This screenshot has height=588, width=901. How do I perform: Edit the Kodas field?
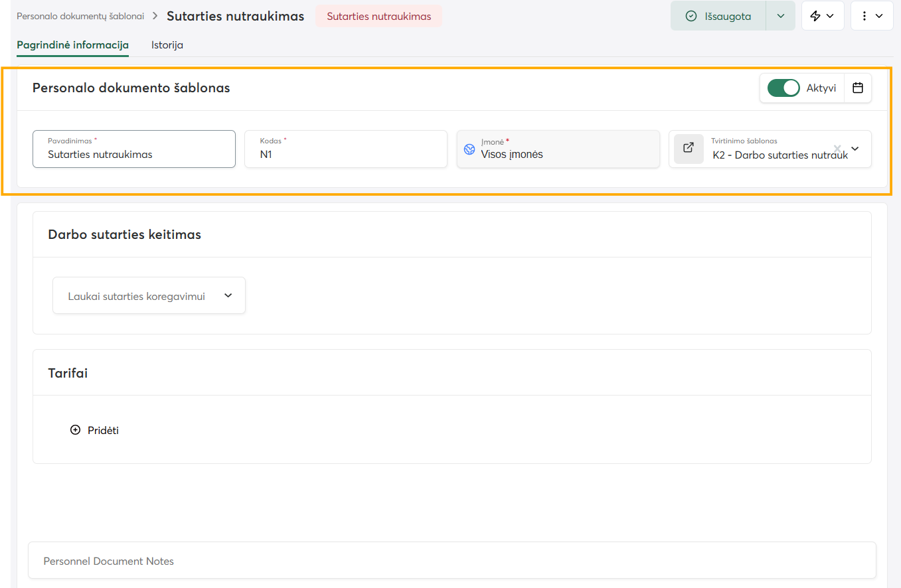pos(346,149)
